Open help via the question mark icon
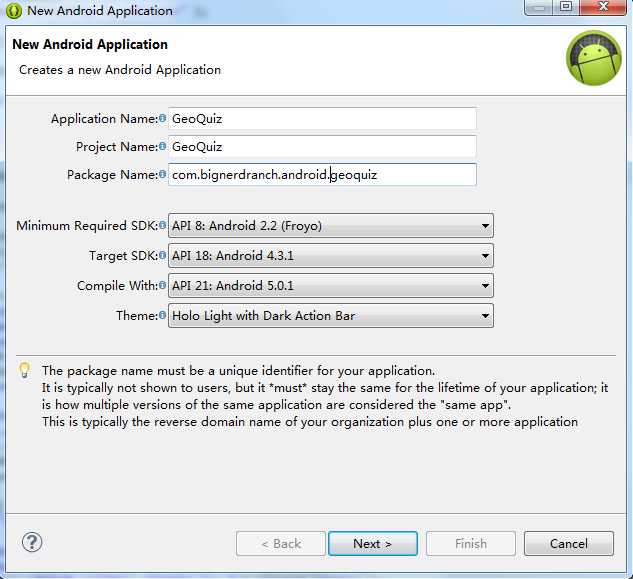 pyautogui.click(x=32, y=542)
